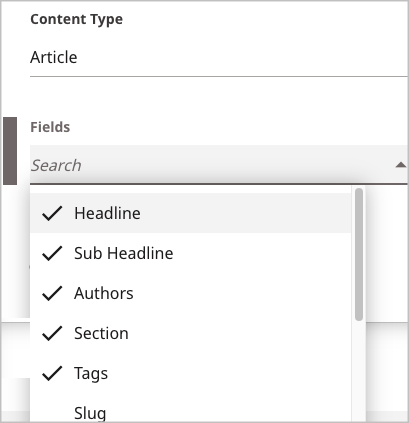Uncheck the Sub Headline field option
The width and height of the screenshot is (409, 423).
pos(190,253)
